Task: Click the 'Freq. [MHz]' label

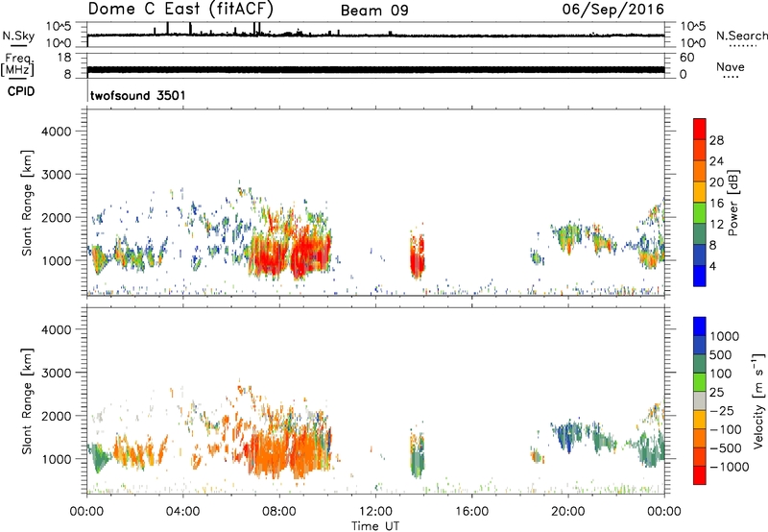Action: pos(17,65)
